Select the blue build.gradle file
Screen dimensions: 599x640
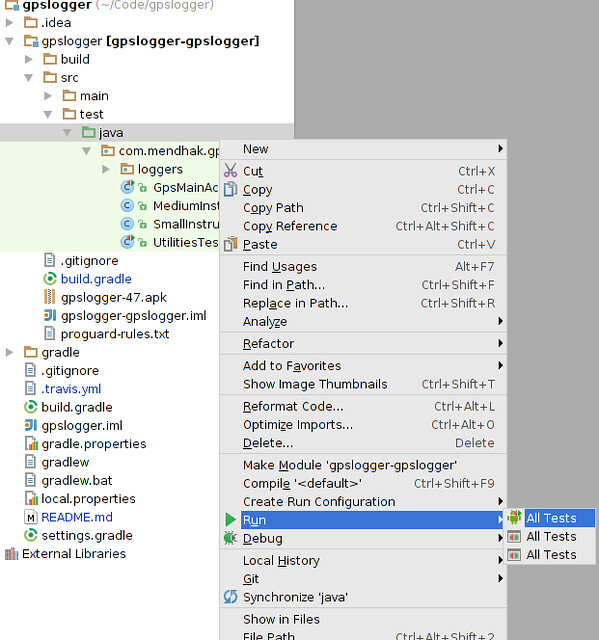96,279
